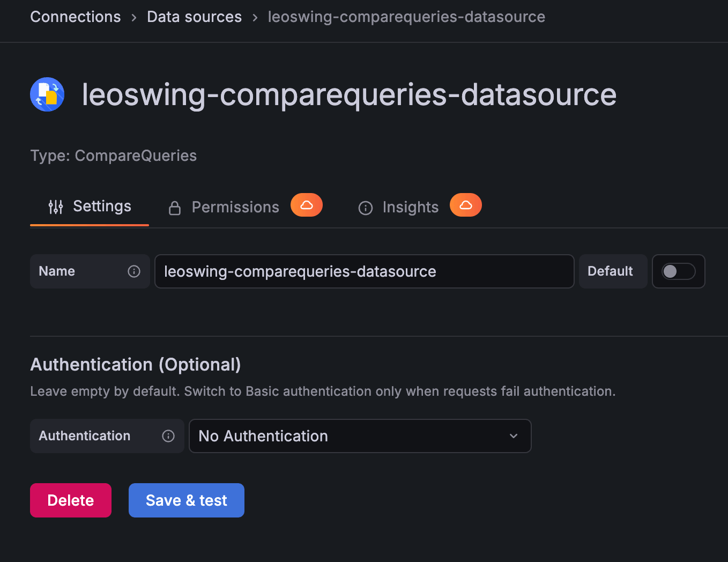728x562 pixels.
Task: Go to Connections breadcrumb
Action: [76, 17]
